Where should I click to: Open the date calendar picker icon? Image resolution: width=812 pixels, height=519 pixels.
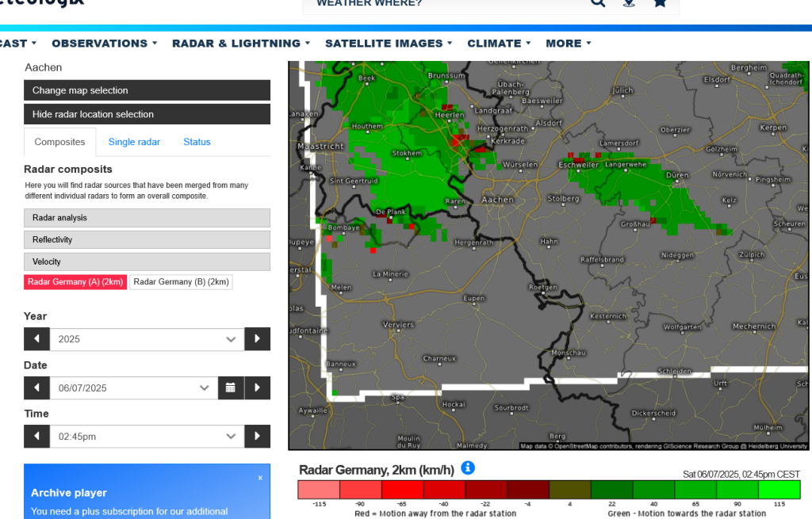click(x=231, y=387)
